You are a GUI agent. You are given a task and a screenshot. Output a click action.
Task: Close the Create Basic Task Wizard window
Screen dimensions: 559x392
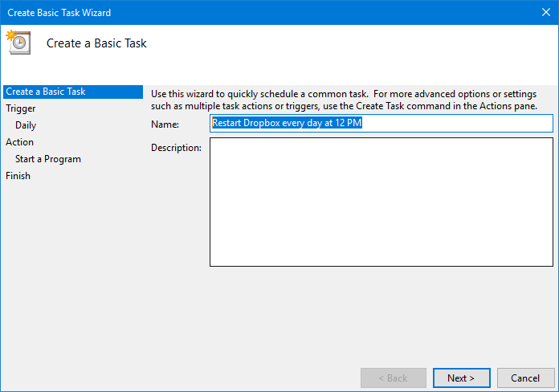tap(546, 12)
